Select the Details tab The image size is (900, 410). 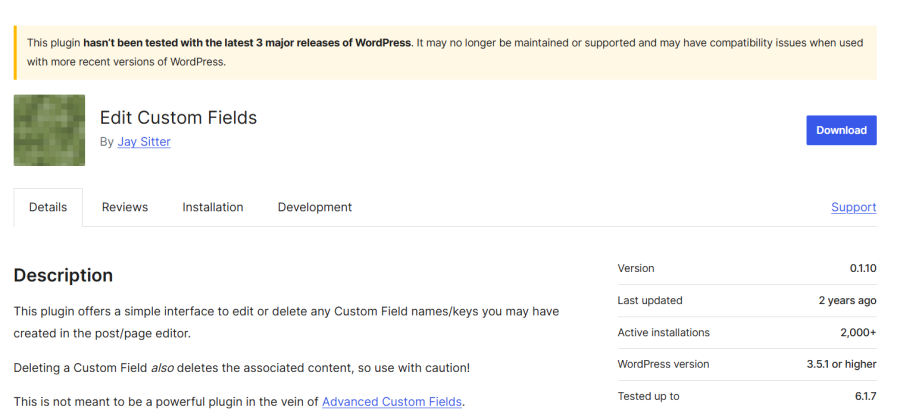coord(48,207)
